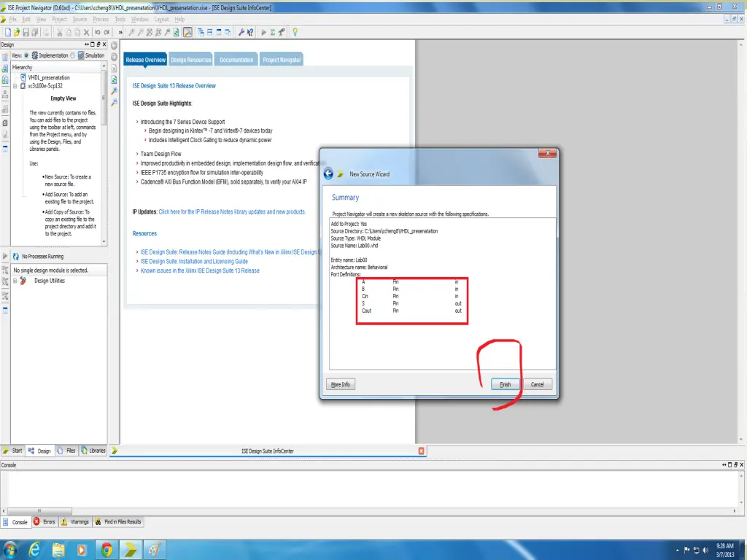The image size is (747, 560).
Task: Open Known Issues in Xilinx ISE link
Action: (200, 271)
